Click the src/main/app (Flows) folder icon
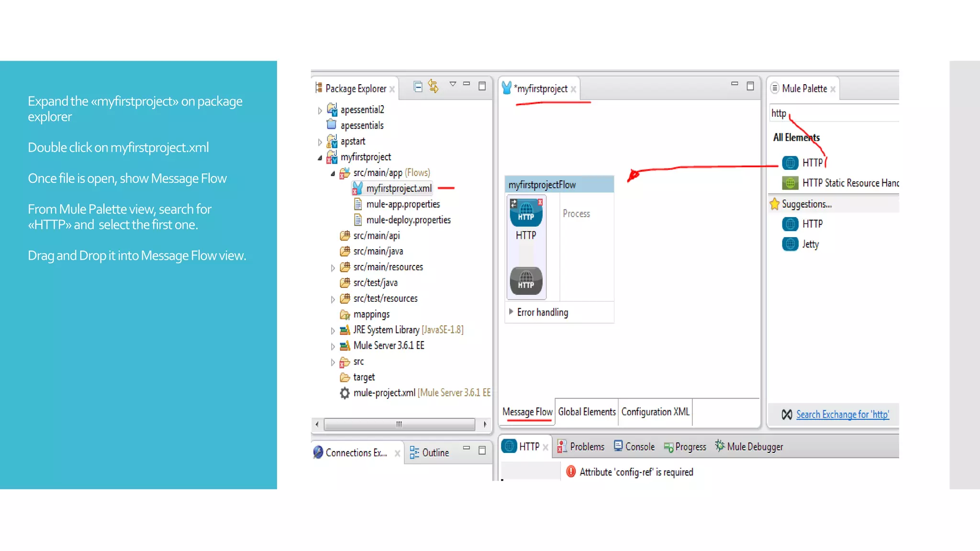The image size is (980, 551). point(345,173)
